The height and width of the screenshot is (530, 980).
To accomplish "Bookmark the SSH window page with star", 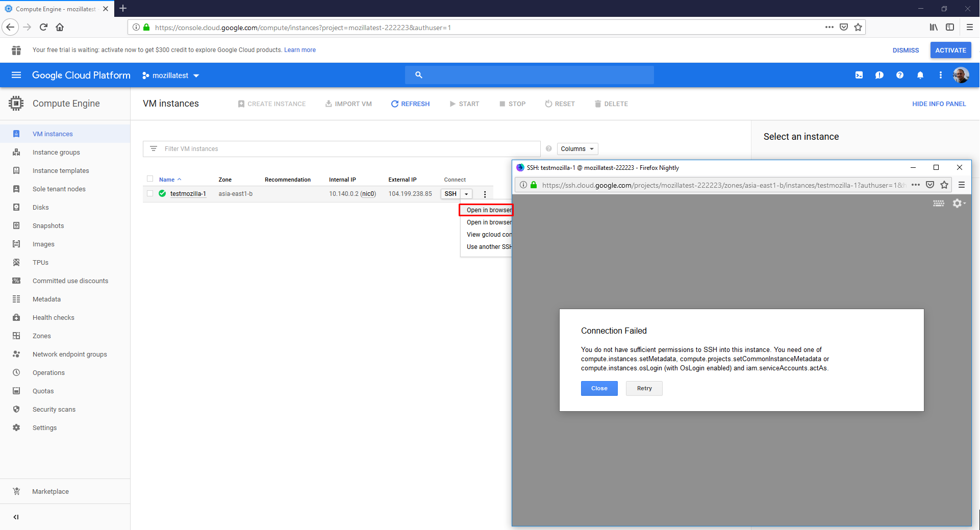I will click(945, 185).
